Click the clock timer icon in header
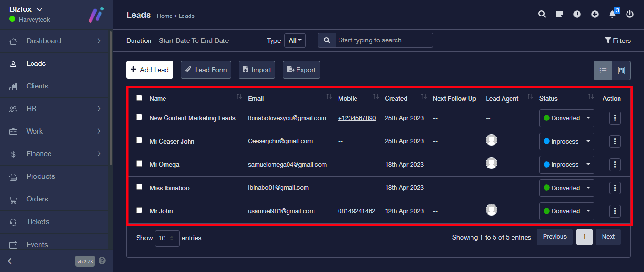This screenshot has height=272, width=644. [x=577, y=15]
